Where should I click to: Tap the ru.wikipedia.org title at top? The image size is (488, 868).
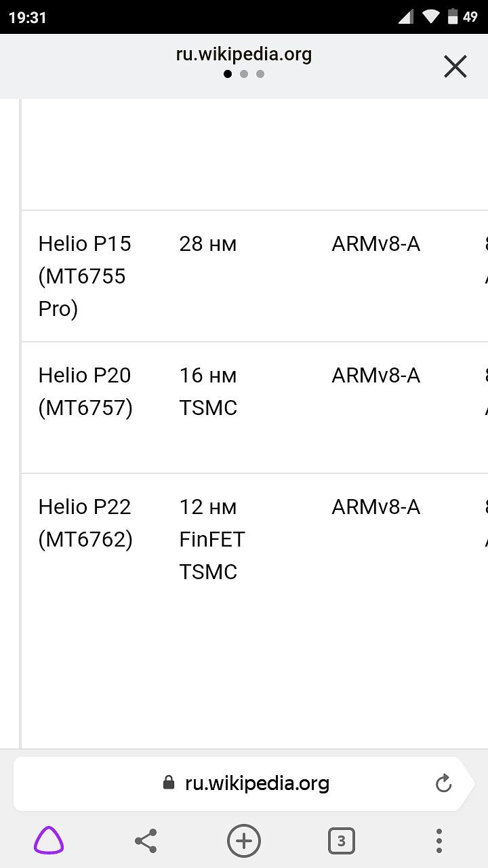(x=244, y=54)
